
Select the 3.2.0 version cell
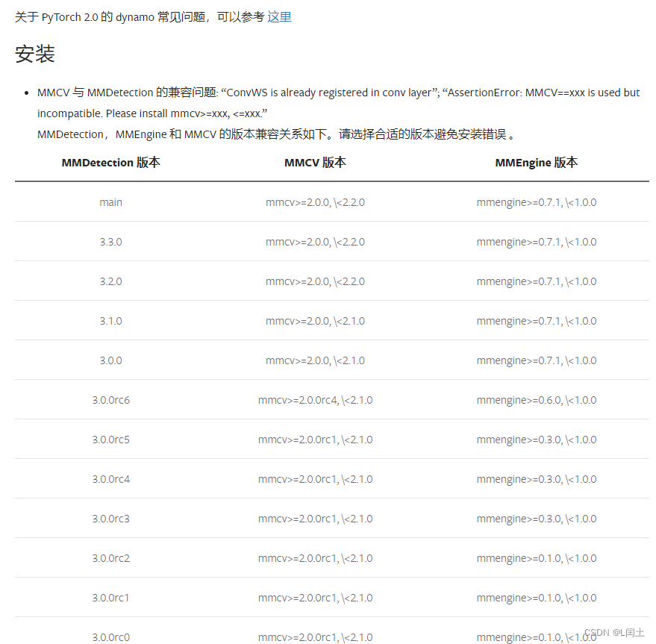pyautogui.click(x=110, y=281)
